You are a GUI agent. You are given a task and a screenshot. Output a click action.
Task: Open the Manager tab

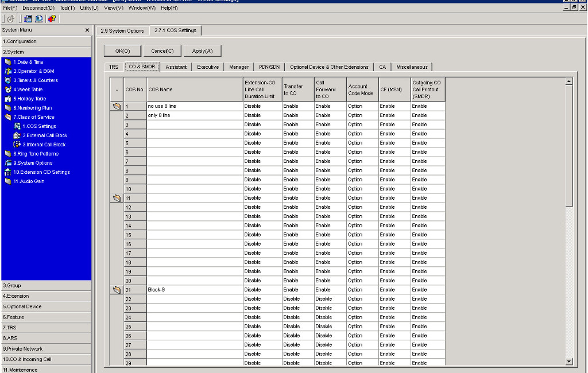point(239,67)
